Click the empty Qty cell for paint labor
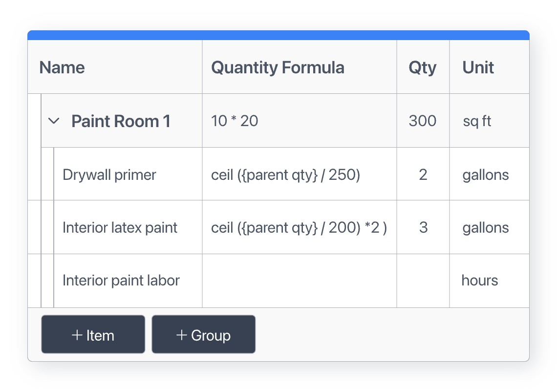 pos(423,281)
